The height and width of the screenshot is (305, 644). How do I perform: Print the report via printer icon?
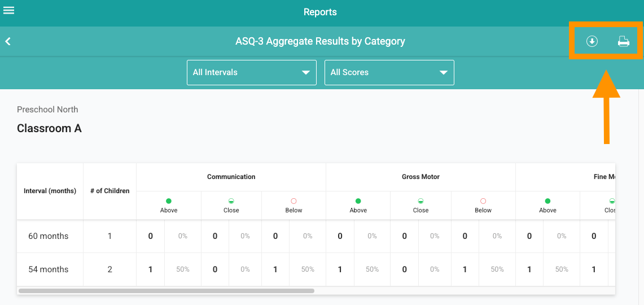point(624,41)
